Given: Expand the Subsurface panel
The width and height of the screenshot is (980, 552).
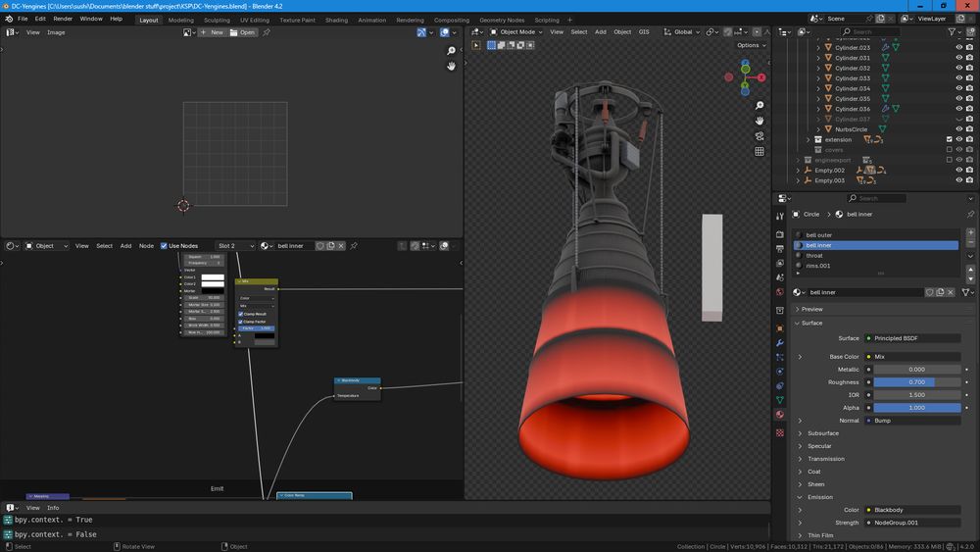Looking at the screenshot, I should coord(823,432).
